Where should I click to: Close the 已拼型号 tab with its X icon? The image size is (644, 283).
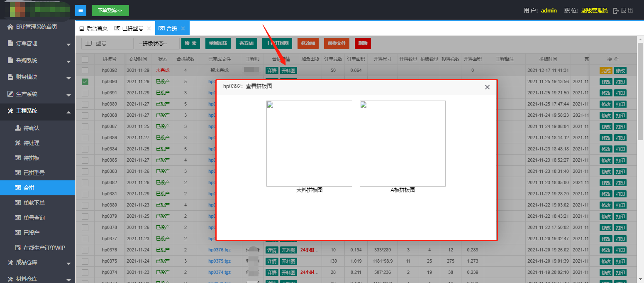click(149, 29)
